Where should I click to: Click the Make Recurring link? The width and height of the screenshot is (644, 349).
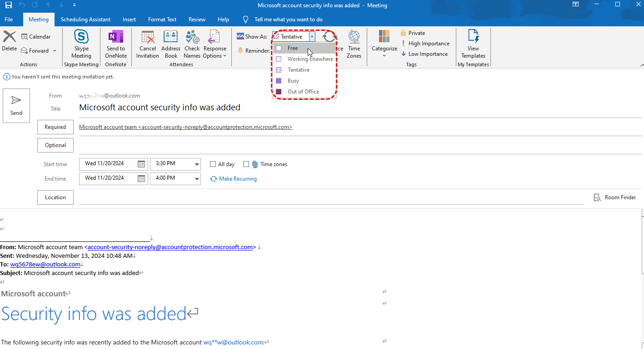(x=234, y=179)
